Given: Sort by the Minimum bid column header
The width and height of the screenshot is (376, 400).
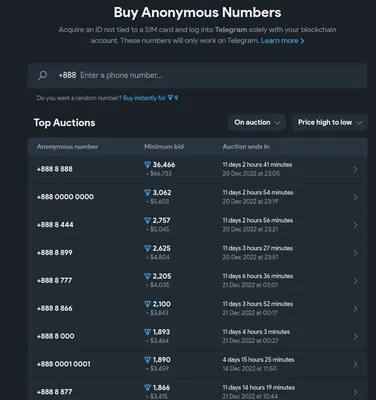Looking at the screenshot, I should click(x=164, y=147).
